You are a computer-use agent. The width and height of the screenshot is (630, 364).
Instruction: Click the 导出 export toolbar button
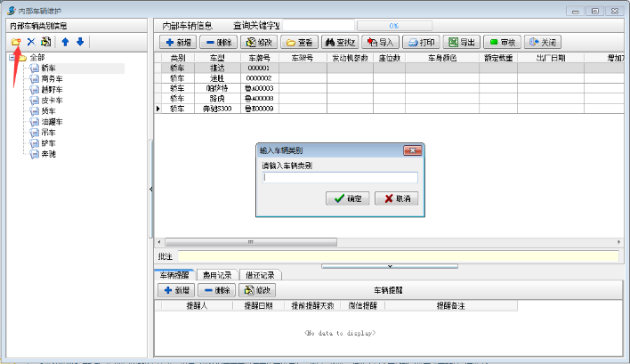pyautogui.click(x=462, y=42)
